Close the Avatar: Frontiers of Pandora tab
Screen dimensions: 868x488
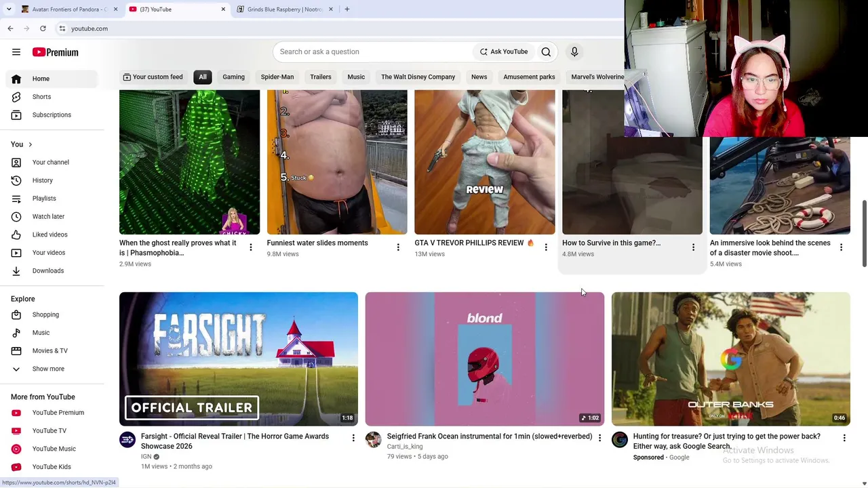tap(115, 9)
